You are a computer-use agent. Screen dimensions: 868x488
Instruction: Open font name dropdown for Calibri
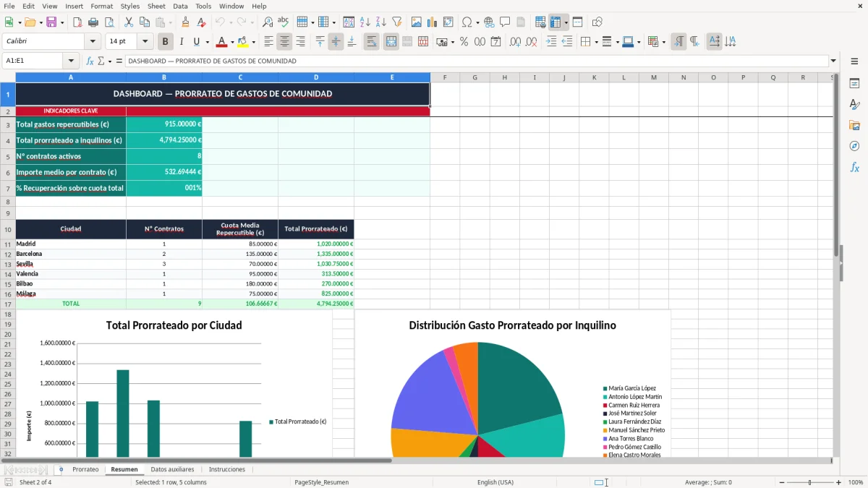tap(92, 42)
